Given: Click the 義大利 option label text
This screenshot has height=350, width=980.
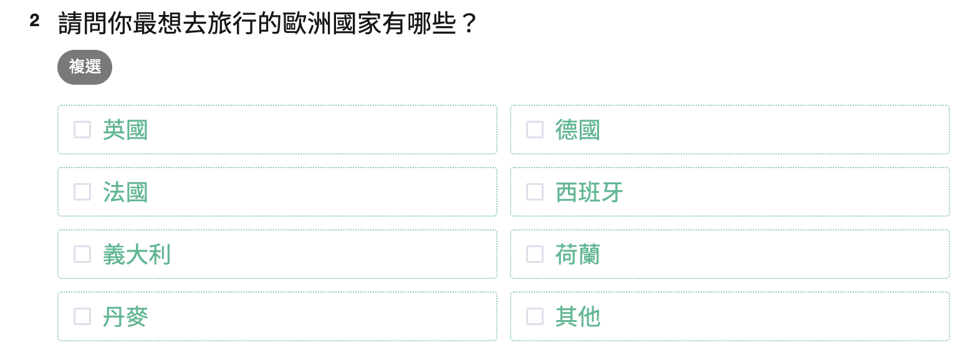Looking at the screenshot, I should point(137,255).
